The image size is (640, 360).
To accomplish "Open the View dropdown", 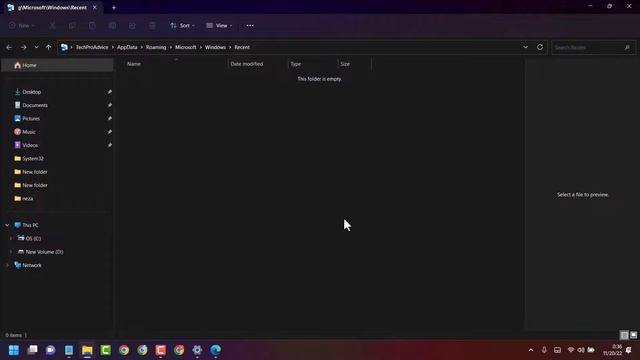I will (219, 25).
